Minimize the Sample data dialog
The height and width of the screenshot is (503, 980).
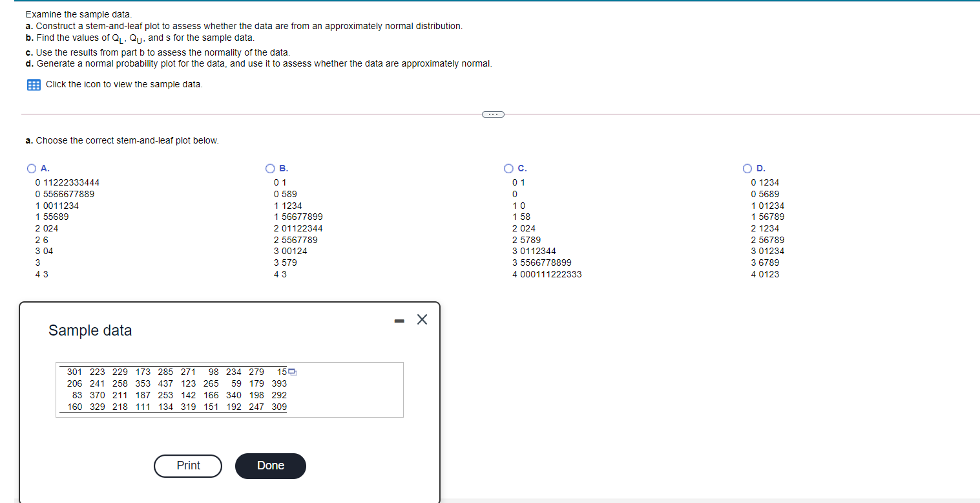click(399, 319)
